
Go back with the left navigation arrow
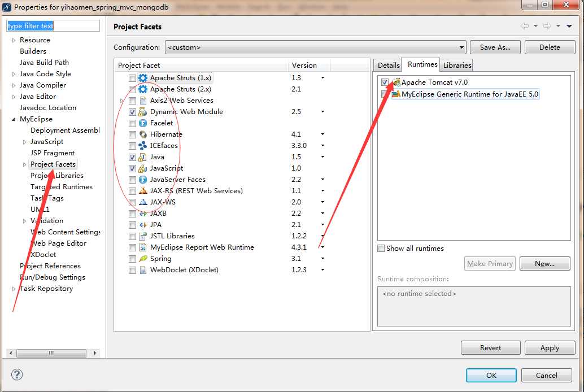pos(524,26)
